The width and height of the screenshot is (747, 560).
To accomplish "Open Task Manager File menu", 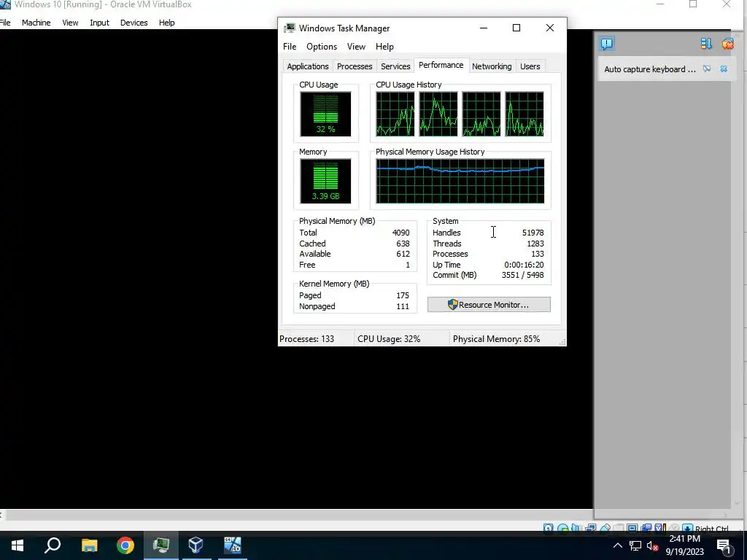I will coord(290,47).
